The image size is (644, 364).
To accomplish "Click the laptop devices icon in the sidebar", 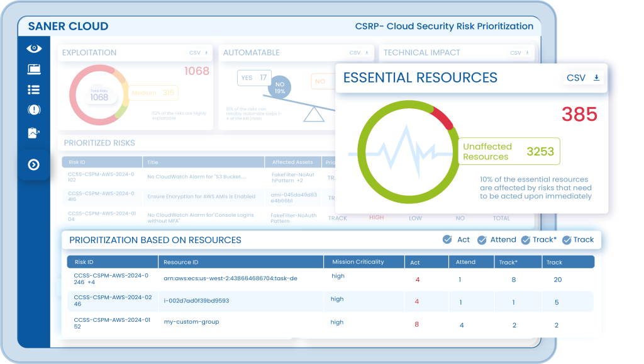I will [x=34, y=69].
